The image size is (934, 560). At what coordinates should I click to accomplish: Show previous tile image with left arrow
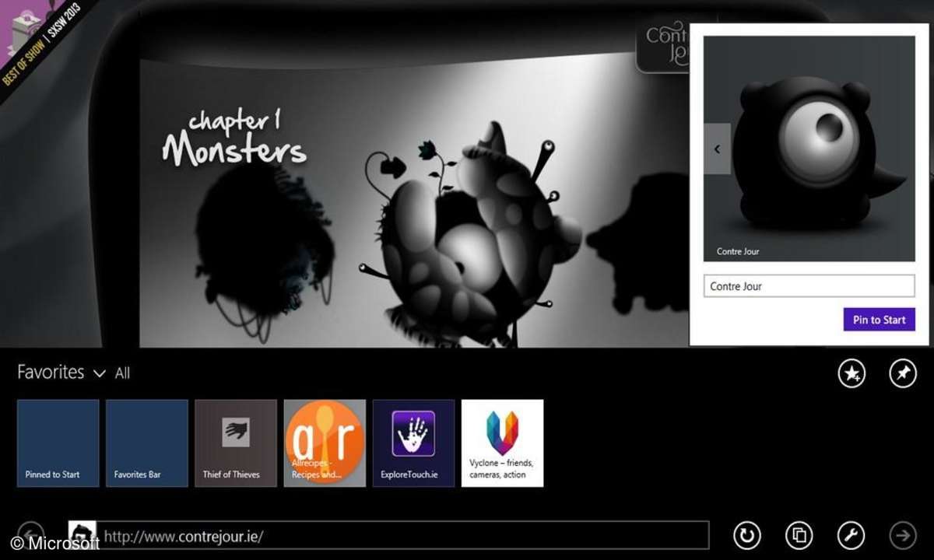point(717,149)
